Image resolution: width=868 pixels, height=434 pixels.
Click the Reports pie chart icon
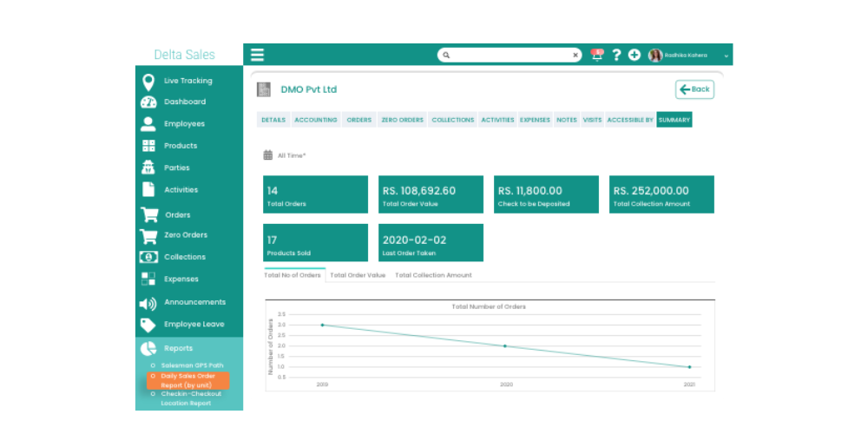click(x=148, y=348)
